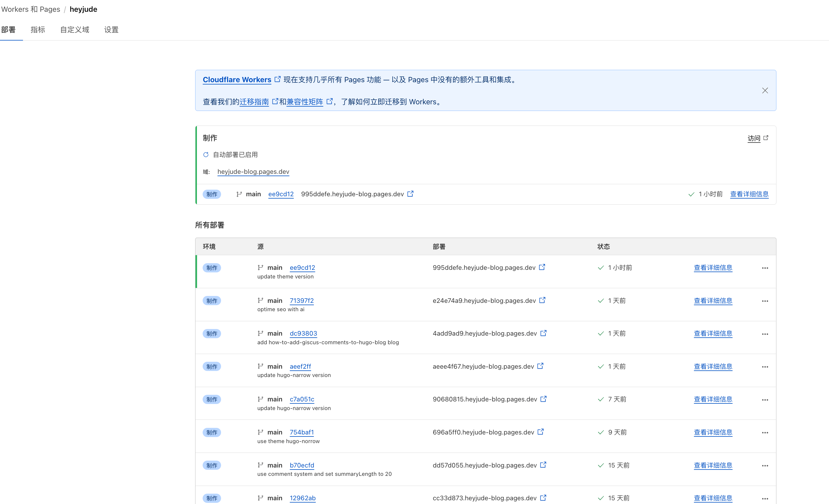Click 'use theme hugo-norrow' commit message

288,441
